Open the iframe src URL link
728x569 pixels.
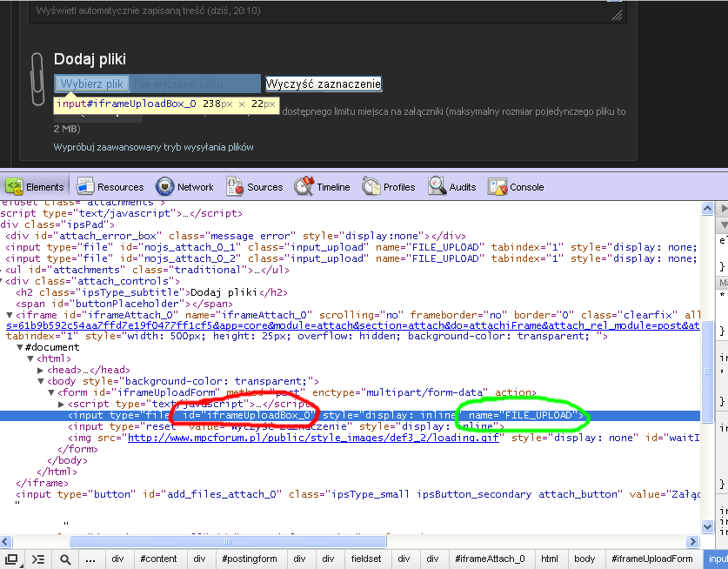tap(353, 325)
